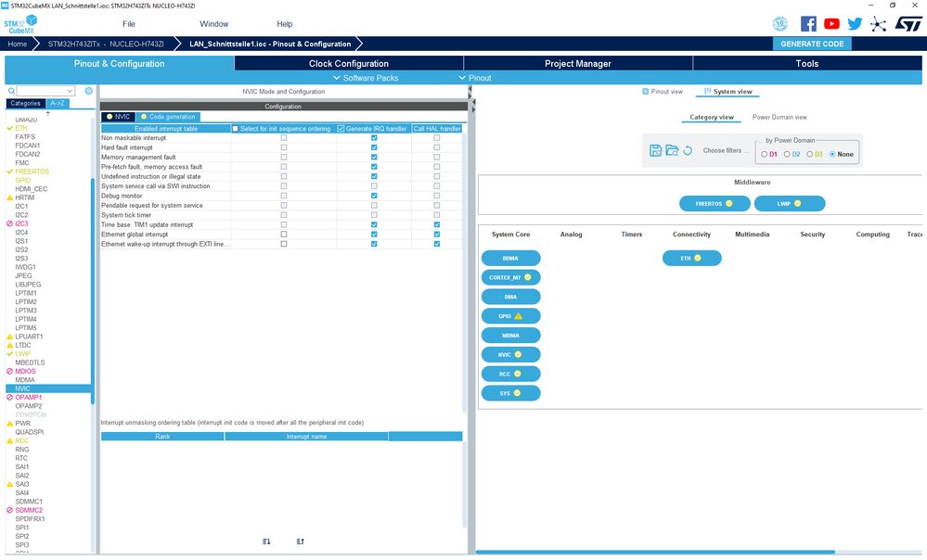
Task: Toggle Select for init sequence ordering header checkbox
Action: point(236,129)
